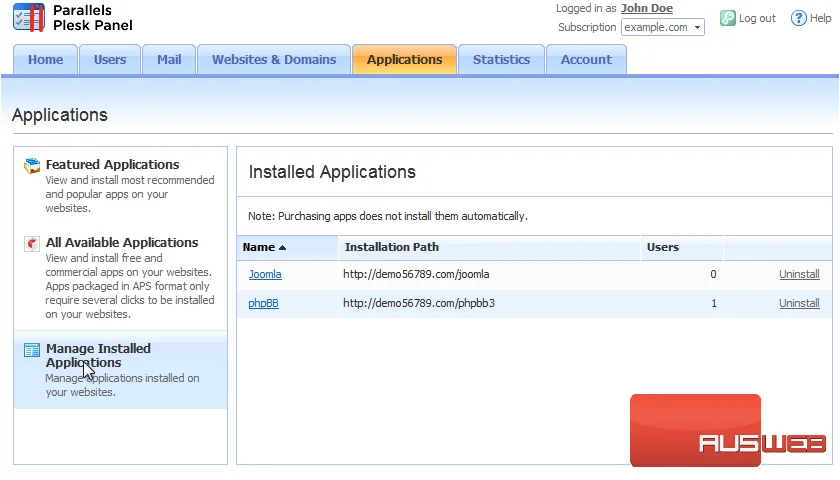
Task: Open the Statistics tab
Action: coord(501,59)
